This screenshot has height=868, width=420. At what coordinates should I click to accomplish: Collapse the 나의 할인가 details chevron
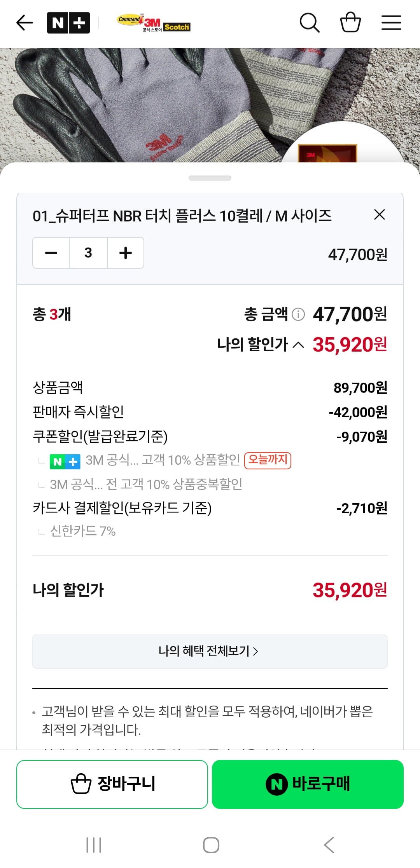pyautogui.click(x=298, y=345)
